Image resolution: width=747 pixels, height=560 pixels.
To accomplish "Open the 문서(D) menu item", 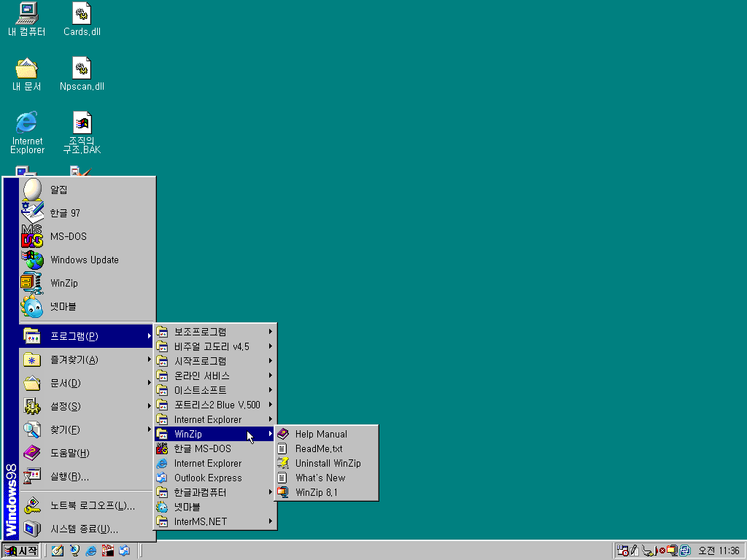I will point(88,383).
